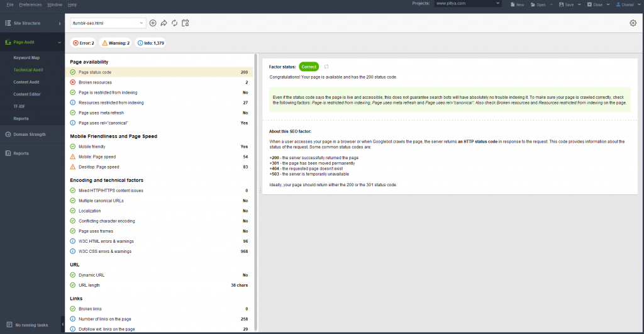Open the settings gear icon
This screenshot has height=334, width=644.
633,23
